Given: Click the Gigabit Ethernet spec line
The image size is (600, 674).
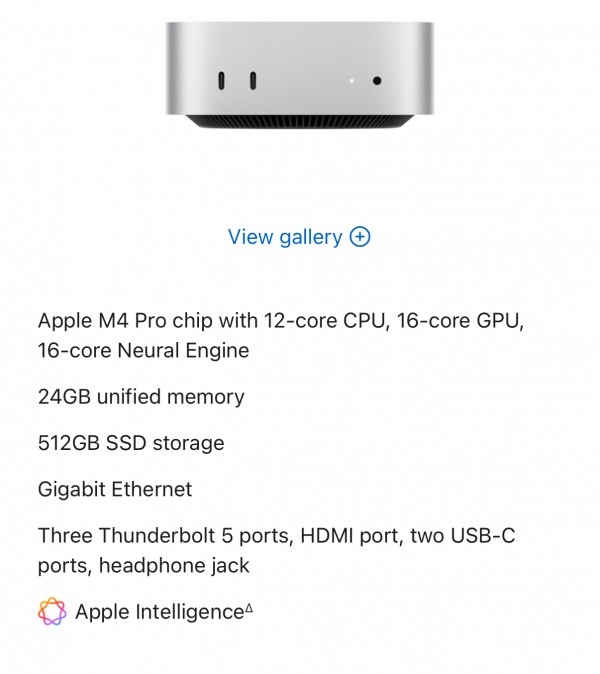Looking at the screenshot, I should (x=115, y=489).
